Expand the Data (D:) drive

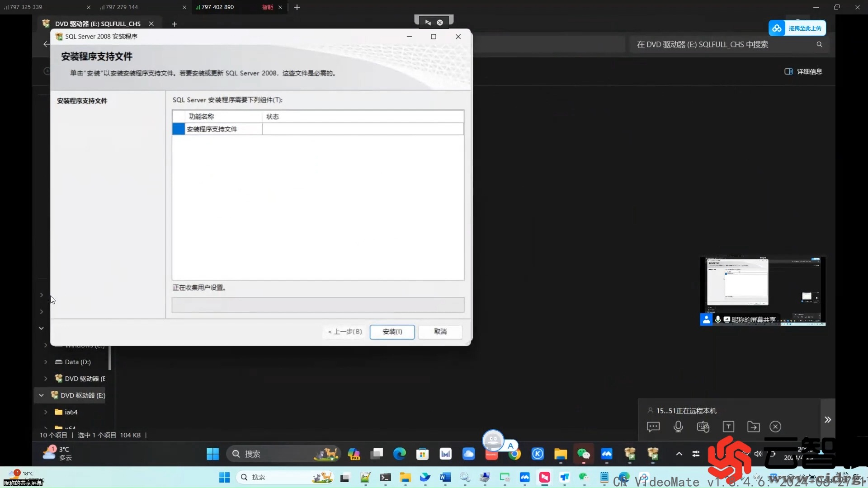[x=46, y=362]
